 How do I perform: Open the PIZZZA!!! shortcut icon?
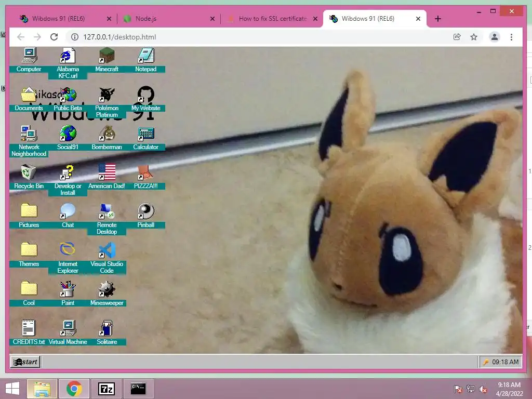(146, 177)
